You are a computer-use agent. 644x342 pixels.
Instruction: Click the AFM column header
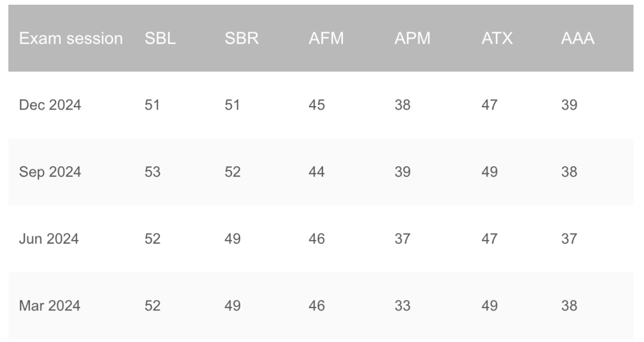pyautogui.click(x=326, y=39)
